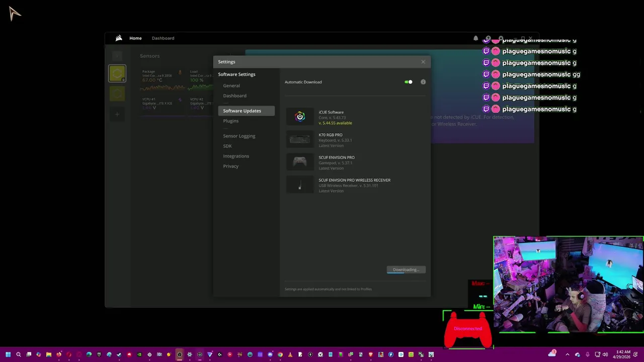This screenshot has height=362, width=644.
Task: Click the Downloading progress button
Action: tap(406, 269)
